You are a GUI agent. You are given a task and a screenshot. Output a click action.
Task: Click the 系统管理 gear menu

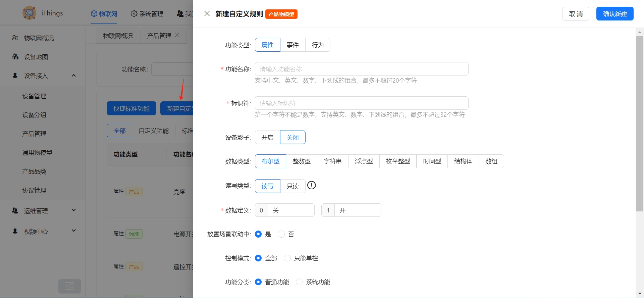click(x=147, y=14)
